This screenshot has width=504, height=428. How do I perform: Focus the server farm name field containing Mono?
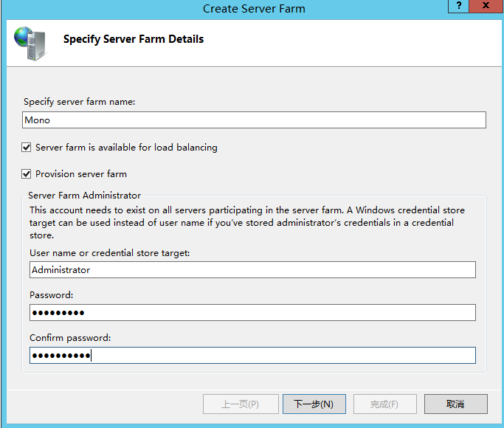254,120
